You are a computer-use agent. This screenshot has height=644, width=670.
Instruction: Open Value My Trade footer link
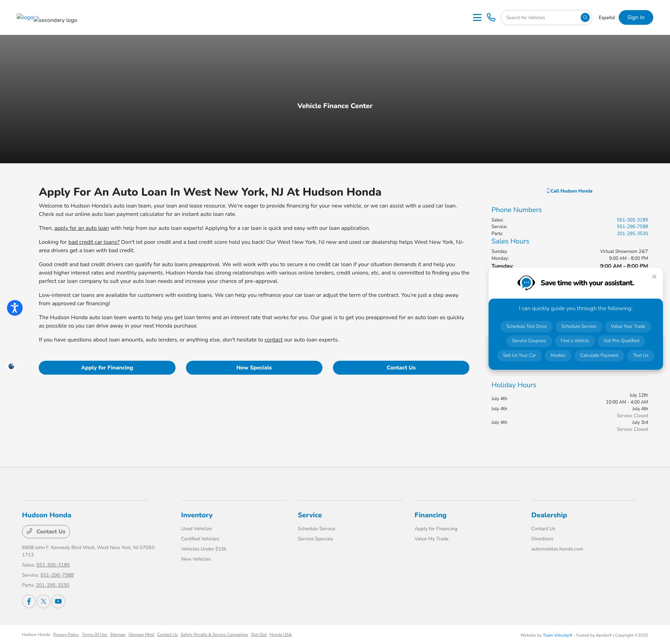tap(432, 539)
